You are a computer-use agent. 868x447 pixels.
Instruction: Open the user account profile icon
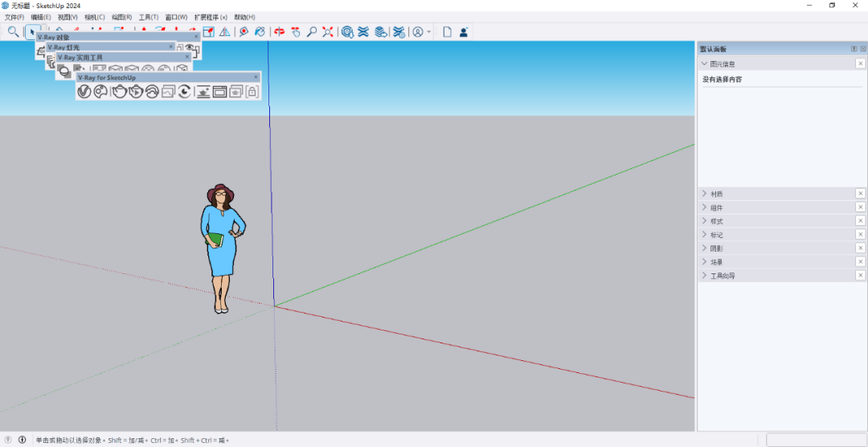(418, 32)
